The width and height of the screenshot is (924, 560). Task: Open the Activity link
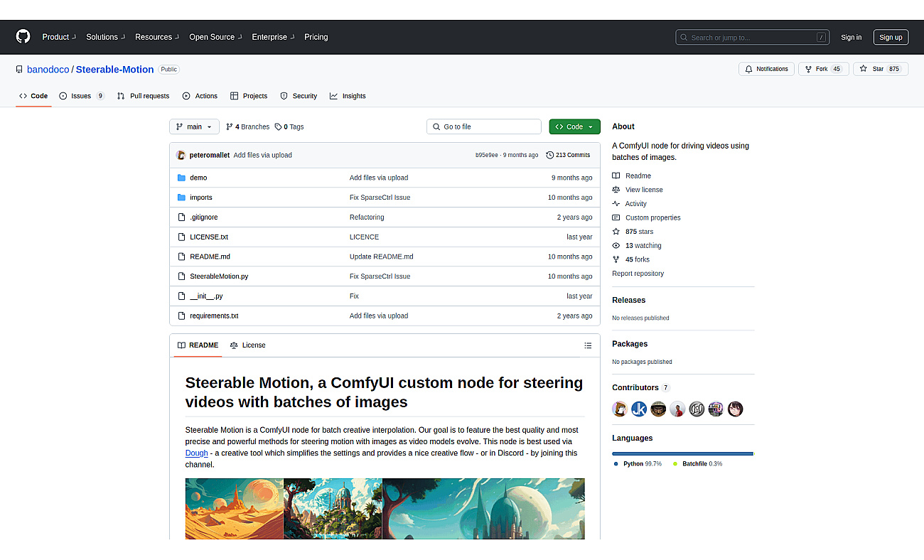[x=630, y=204]
